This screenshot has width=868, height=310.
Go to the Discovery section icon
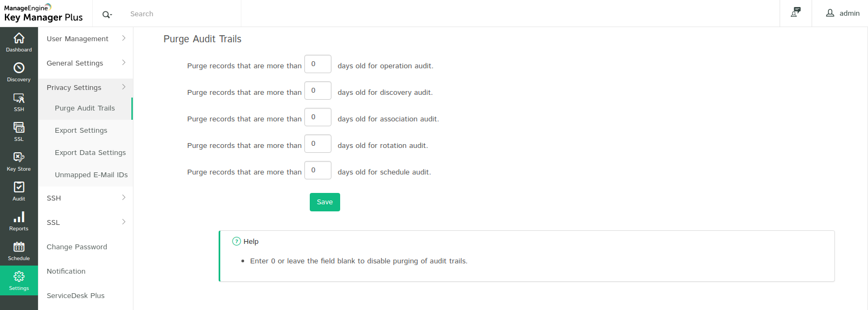[19, 68]
